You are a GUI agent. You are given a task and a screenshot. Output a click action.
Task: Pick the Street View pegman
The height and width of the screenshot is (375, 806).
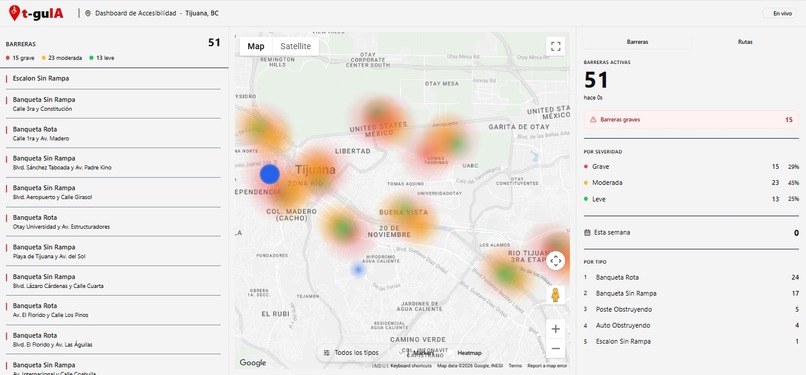pyautogui.click(x=555, y=295)
